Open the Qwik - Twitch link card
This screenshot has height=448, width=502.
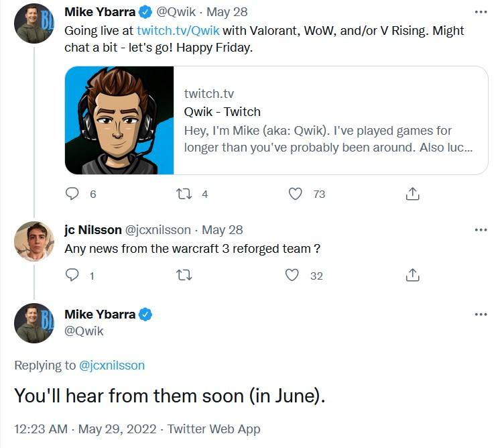276,121
